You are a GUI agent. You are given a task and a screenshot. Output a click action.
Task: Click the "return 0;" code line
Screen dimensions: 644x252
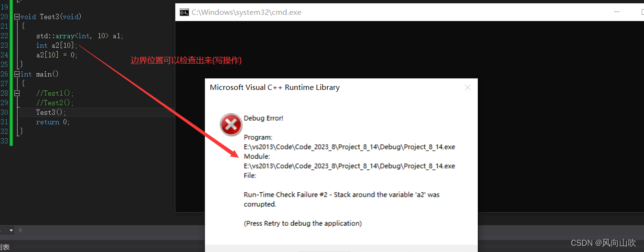coord(53,122)
